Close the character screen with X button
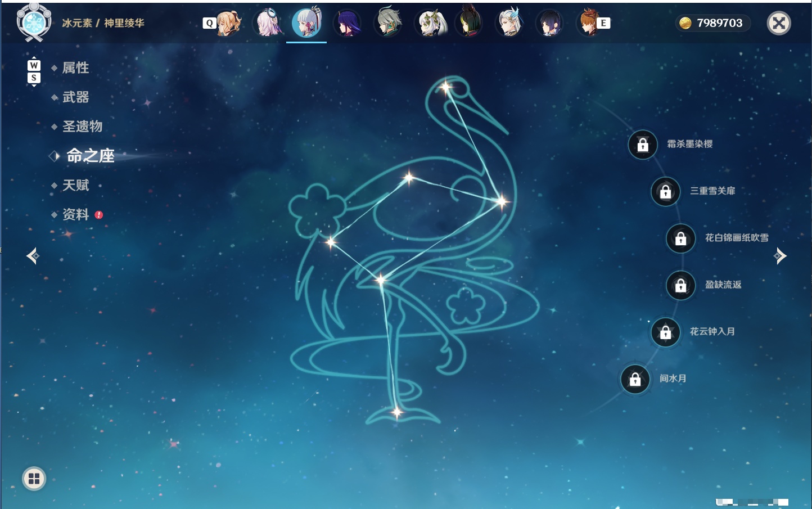Viewport: 812px width, 509px height. 779,23
